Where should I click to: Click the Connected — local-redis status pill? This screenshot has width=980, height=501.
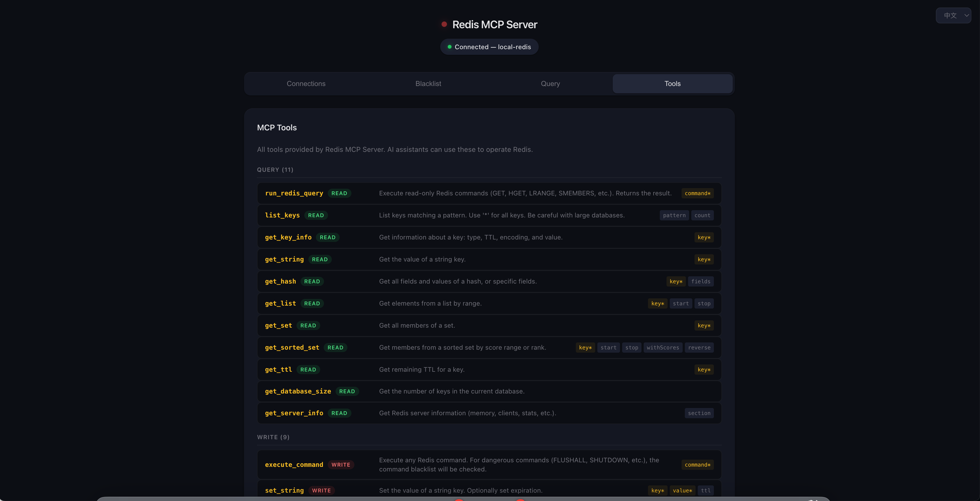tap(489, 47)
